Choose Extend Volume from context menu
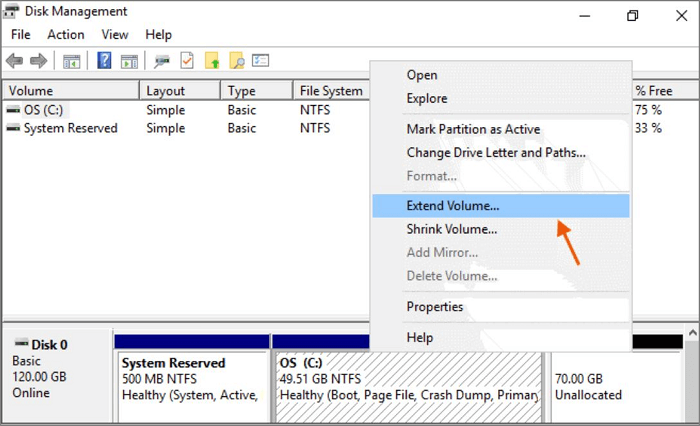 pyautogui.click(x=453, y=205)
